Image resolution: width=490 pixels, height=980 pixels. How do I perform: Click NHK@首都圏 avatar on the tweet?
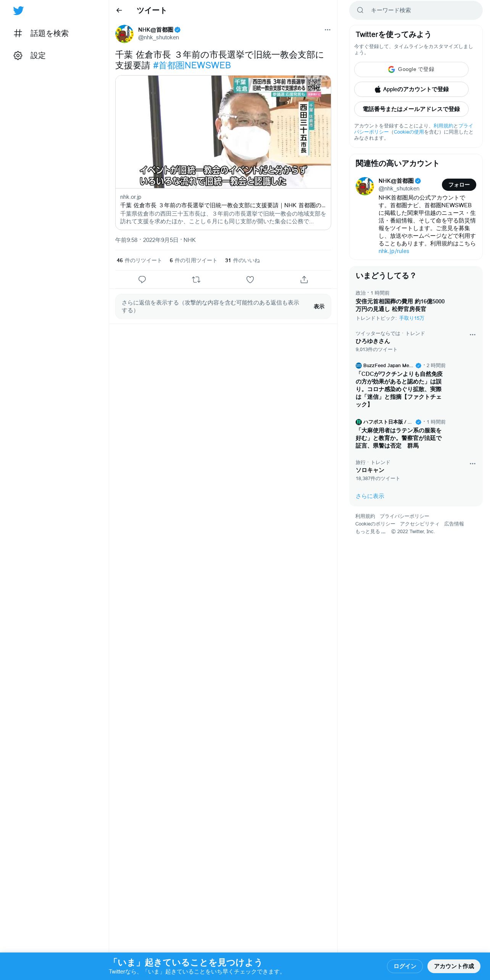pos(124,34)
